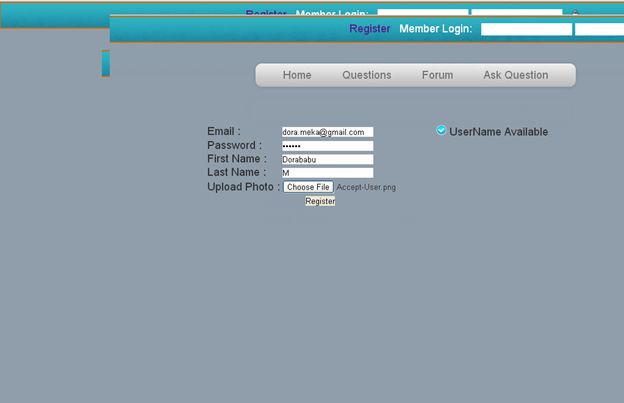Click the UserName Available text
The height and width of the screenshot is (403, 624).
click(x=498, y=132)
